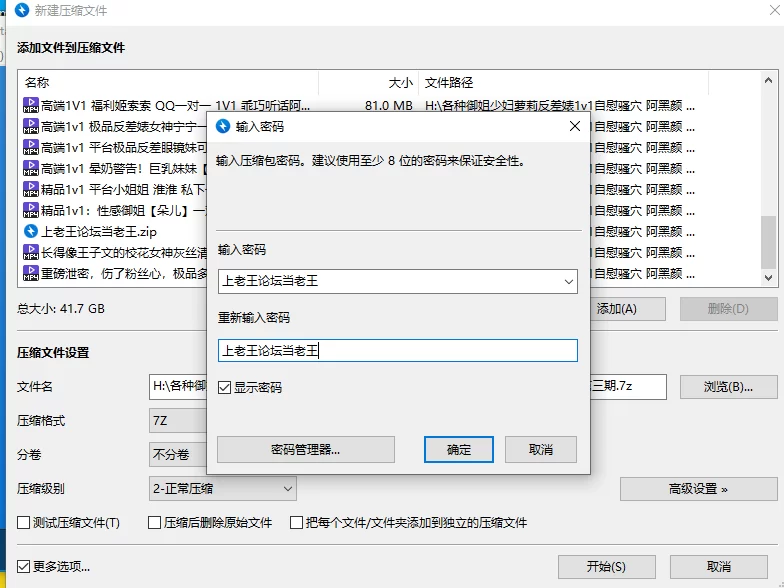The height and width of the screenshot is (588, 784).
Task: Click the MP4 icon of 精品1v1 平台小姐姐 row
Action: click(30, 190)
